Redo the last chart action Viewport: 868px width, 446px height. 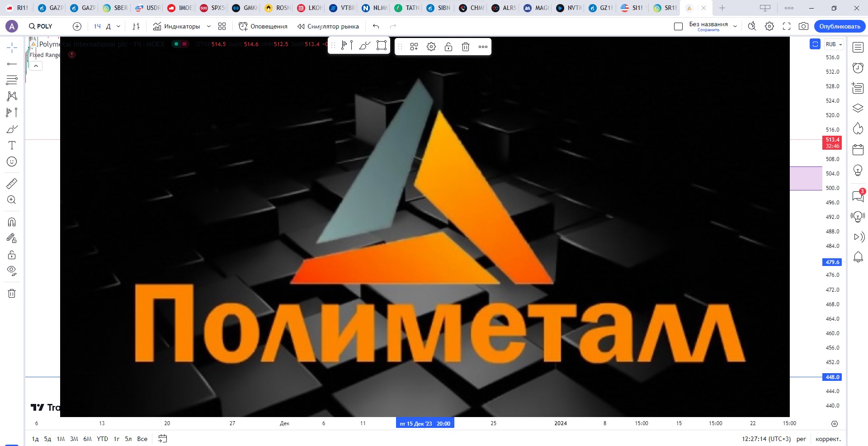393,26
